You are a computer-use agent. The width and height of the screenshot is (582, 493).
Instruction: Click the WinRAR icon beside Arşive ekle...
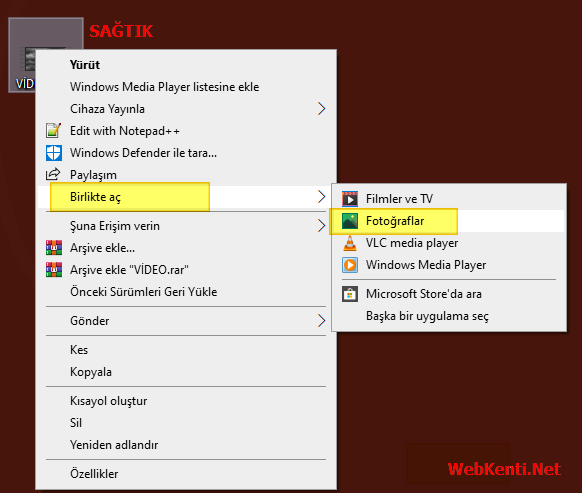click(54, 248)
